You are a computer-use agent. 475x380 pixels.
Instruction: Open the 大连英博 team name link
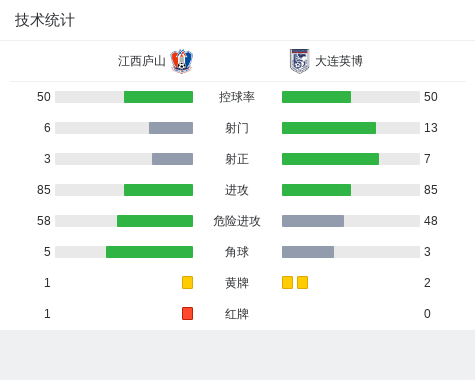click(x=339, y=61)
